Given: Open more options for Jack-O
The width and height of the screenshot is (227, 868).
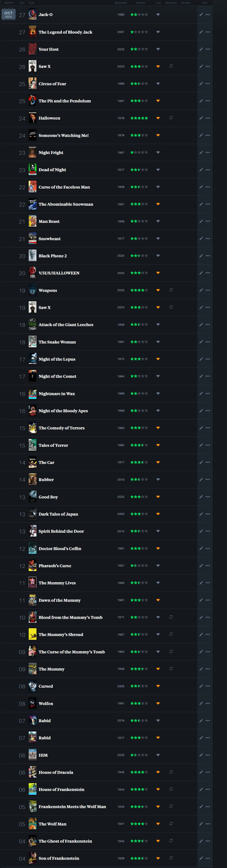Looking at the screenshot, I should [208, 15].
